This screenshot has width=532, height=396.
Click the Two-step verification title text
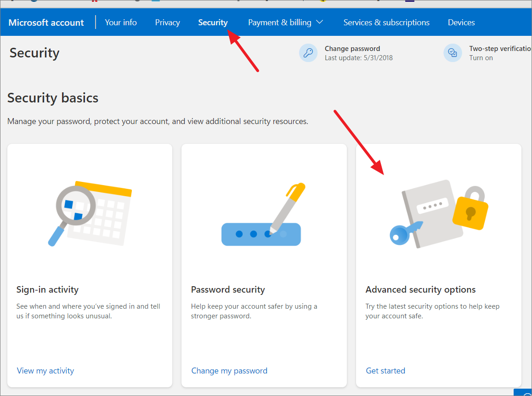coord(500,49)
